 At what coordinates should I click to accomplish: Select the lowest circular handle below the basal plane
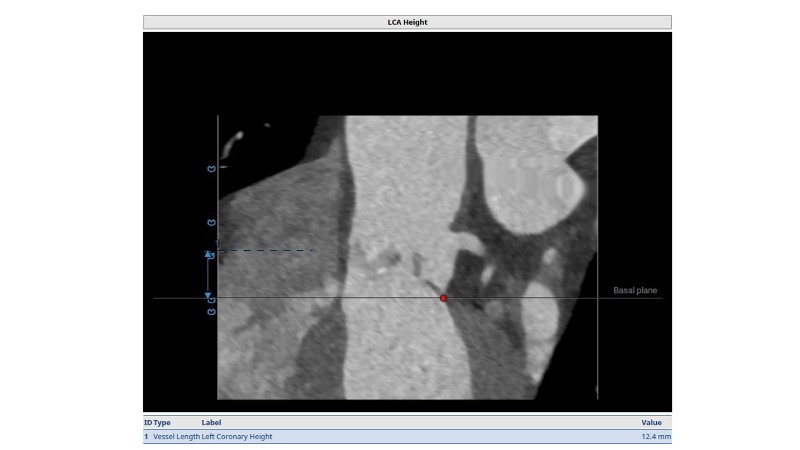point(211,312)
